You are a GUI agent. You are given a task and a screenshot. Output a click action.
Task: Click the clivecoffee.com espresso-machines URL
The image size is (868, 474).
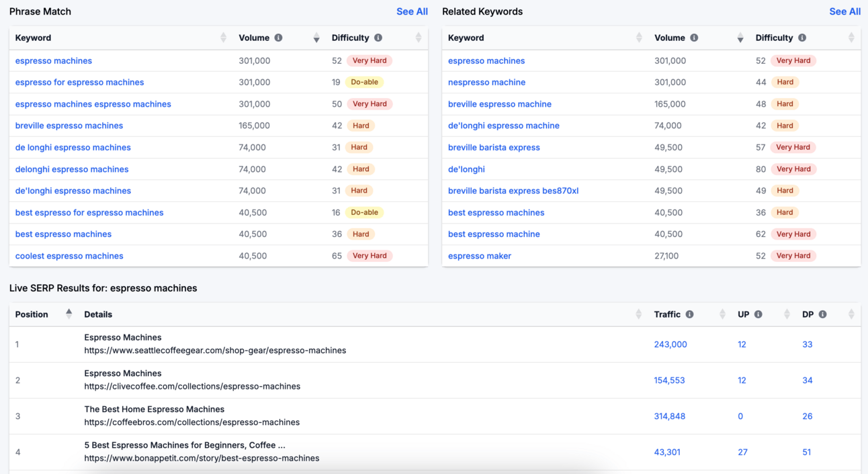tap(192, 386)
